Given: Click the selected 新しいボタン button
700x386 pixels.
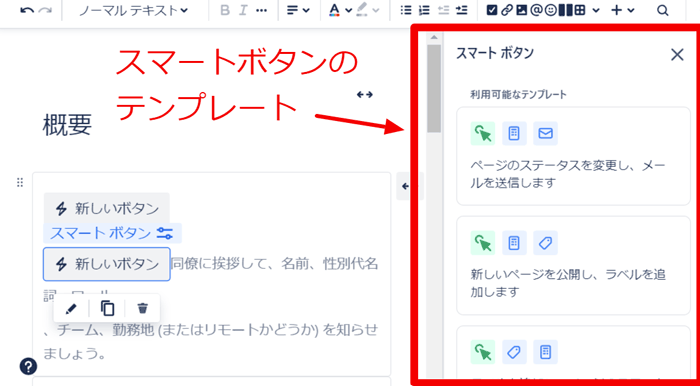Looking at the screenshot, I should 106,264.
